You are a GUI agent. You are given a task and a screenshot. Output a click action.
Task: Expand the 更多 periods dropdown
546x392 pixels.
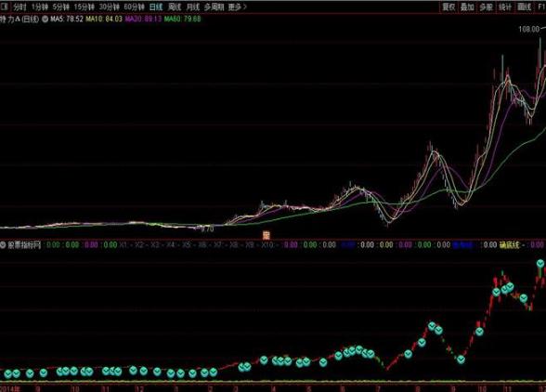click(x=238, y=7)
